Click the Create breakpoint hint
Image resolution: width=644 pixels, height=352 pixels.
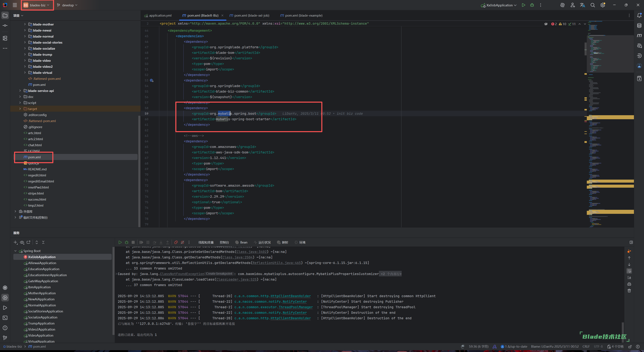[x=219, y=274]
